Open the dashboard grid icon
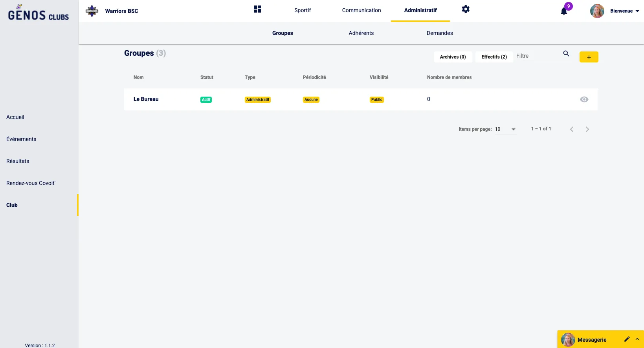The width and height of the screenshot is (644, 348). tap(257, 9)
